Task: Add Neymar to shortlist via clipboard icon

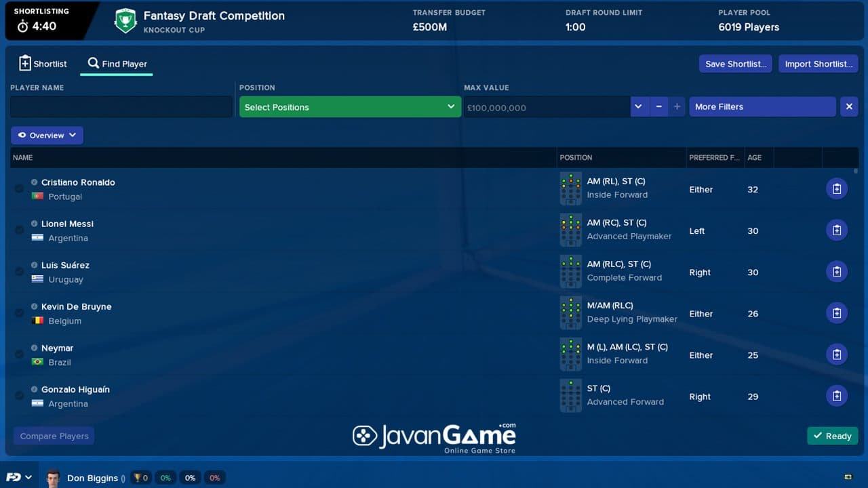Action: click(x=837, y=354)
